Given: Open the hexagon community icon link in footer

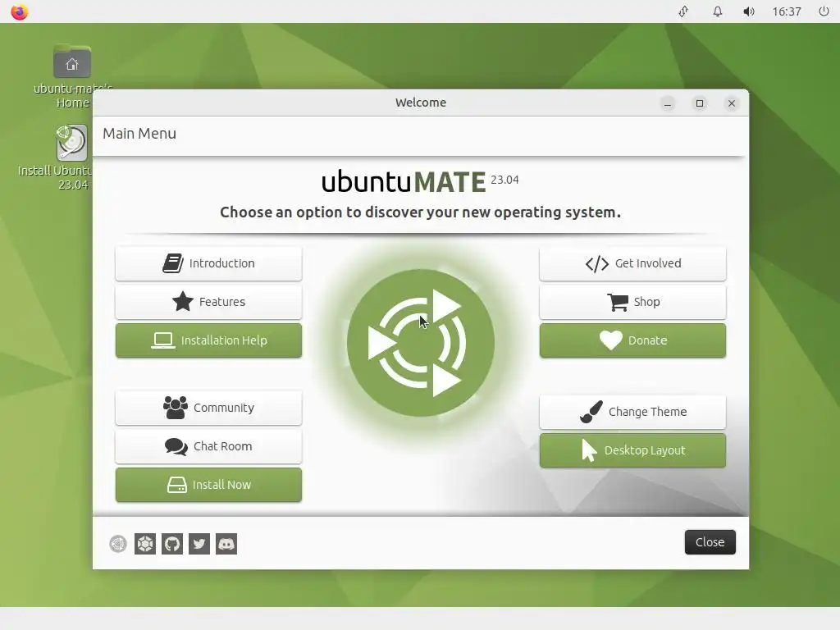Looking at the screenshot, I should point(145,545).
